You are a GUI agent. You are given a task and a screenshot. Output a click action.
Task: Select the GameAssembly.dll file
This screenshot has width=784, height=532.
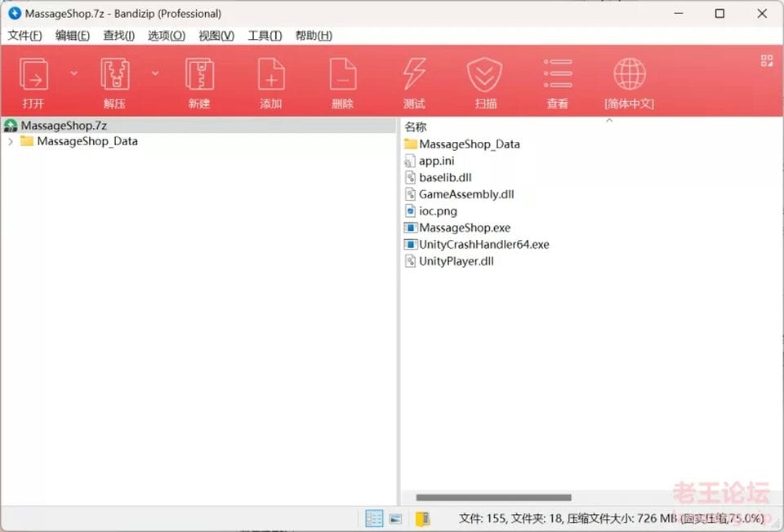[x=466, y=194]
